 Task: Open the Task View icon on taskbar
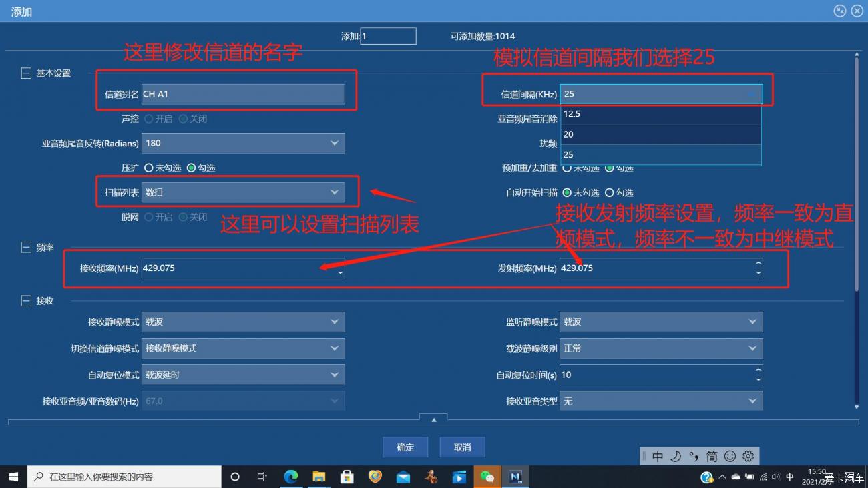click(x=261, y=477)
